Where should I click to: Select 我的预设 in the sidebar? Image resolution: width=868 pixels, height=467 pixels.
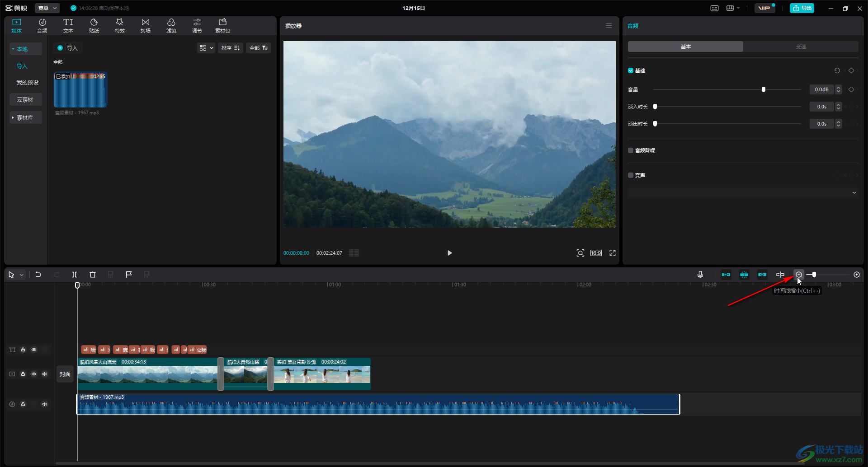coord(27,82)
